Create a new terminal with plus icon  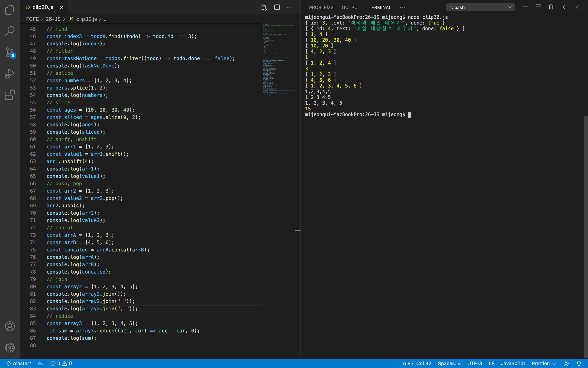tap(525, 7)
